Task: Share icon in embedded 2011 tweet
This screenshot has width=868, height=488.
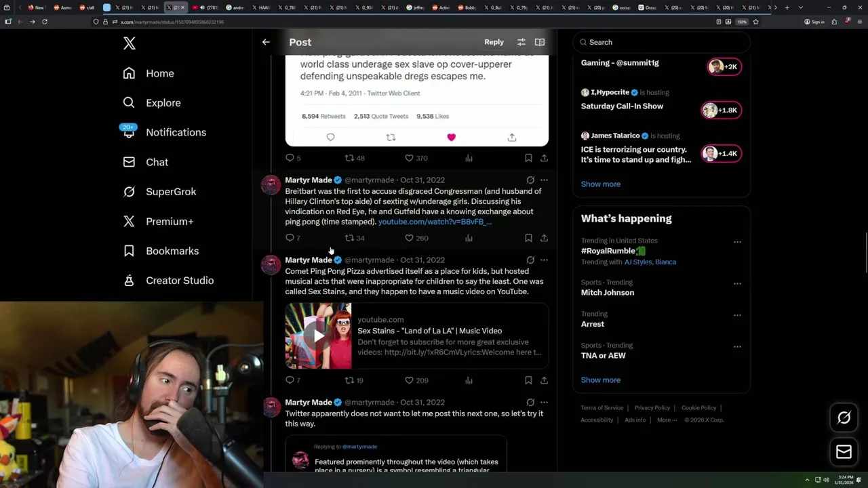Action: (x=512, y=138)
